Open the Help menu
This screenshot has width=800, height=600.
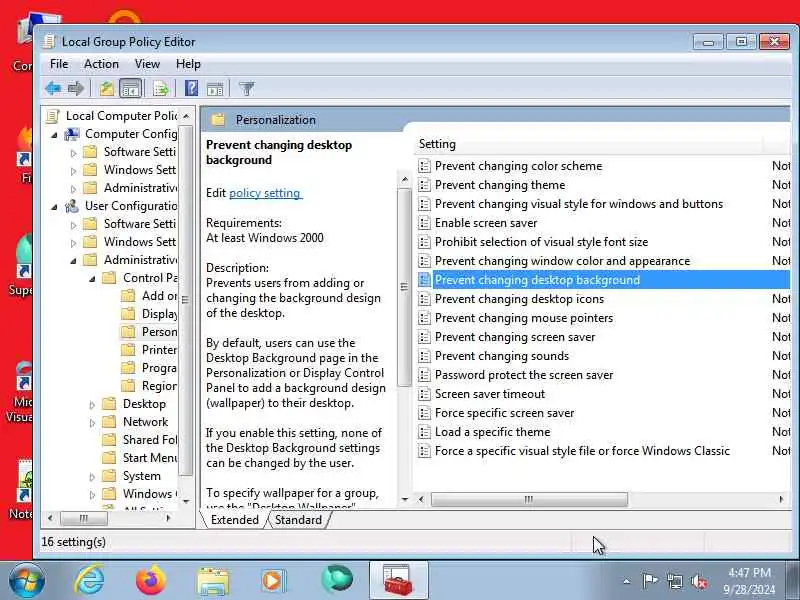click(x=188, y=64)
